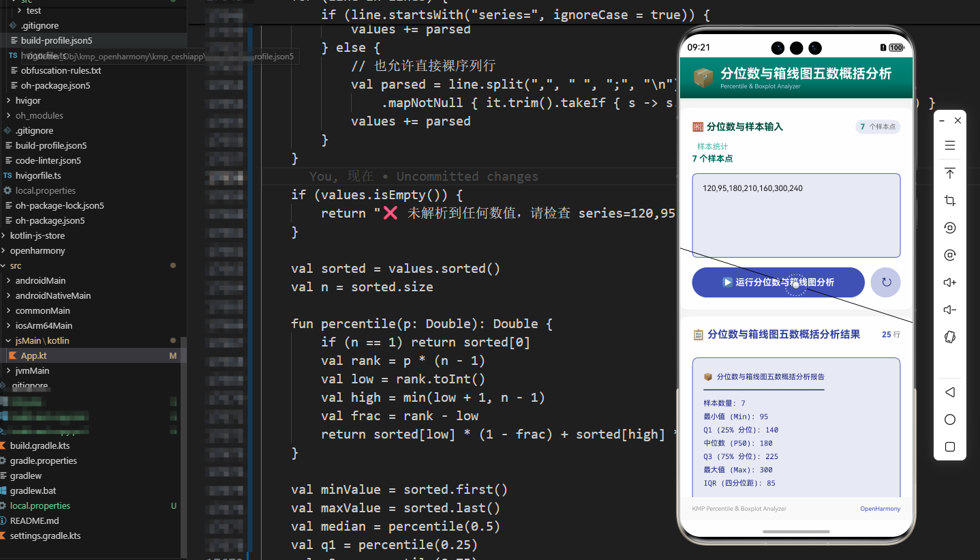The height and width of the screenshot is (560, 980).
Task: Click the 'You, 现在 • Uncommitted changes' blame annotation
Action: click(423, 176)
